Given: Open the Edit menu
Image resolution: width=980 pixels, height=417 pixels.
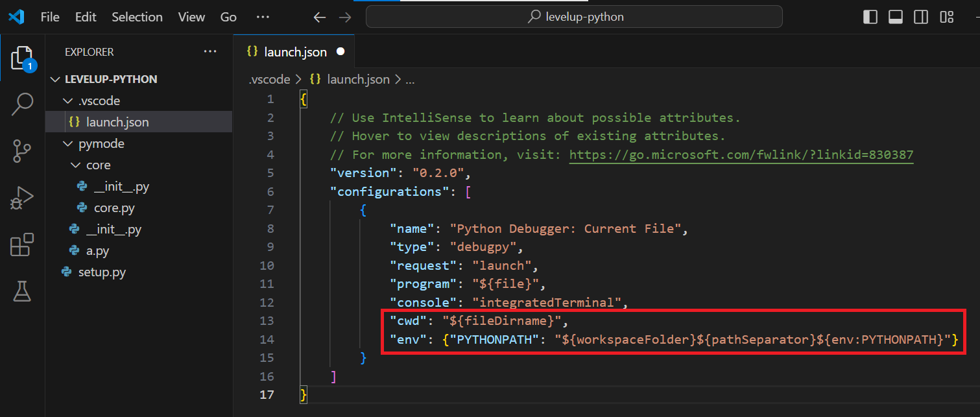Looking at the screenshot, I should (x=86, y=18).
